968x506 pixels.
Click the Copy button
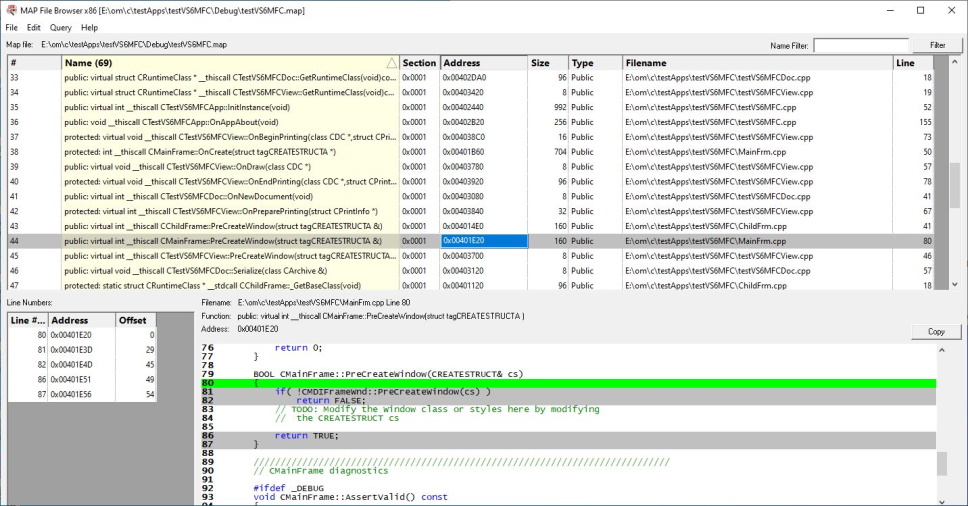[x=936, y=332]
